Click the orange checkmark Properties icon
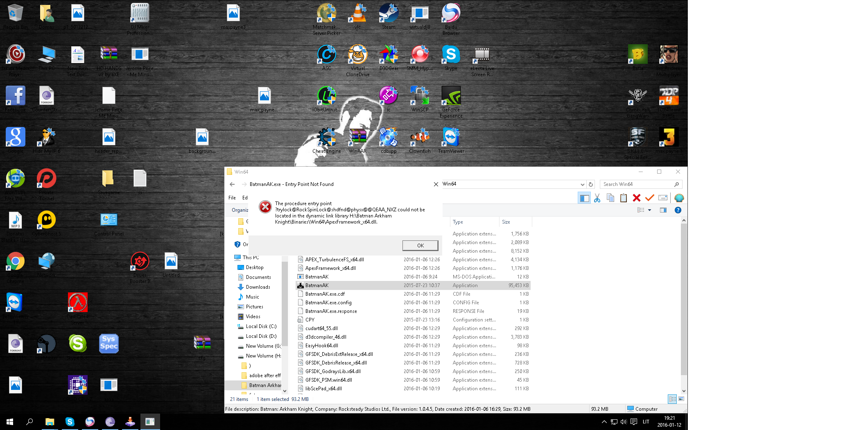This screenshot has height=430, width=868. coord(649,198)
